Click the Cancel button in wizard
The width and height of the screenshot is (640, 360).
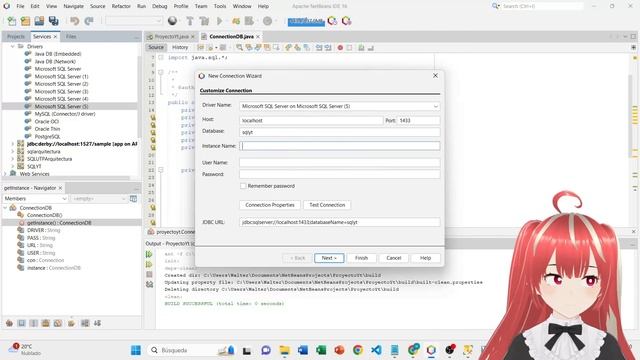tap(393, 258)
